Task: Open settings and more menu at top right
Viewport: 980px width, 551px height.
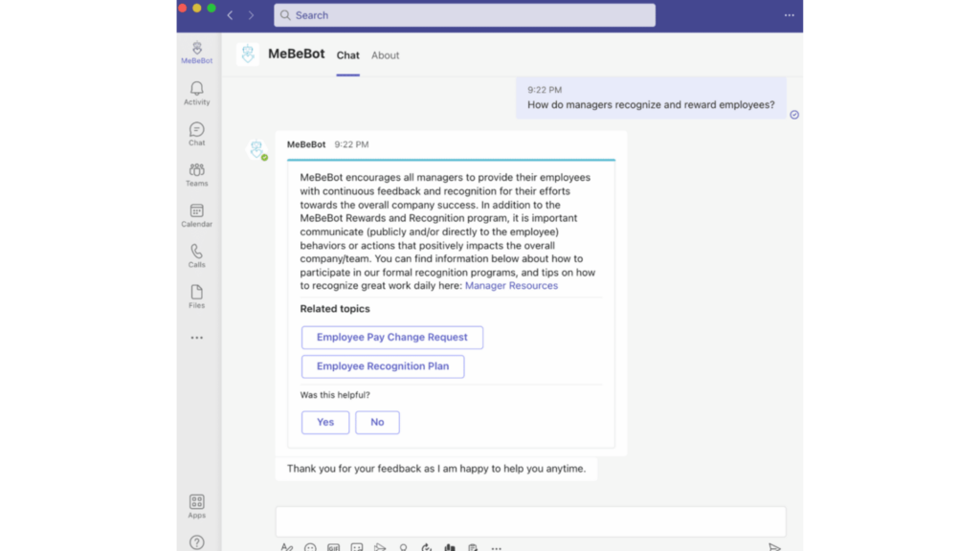Action: pyautogui.click(x=790, y=15)
